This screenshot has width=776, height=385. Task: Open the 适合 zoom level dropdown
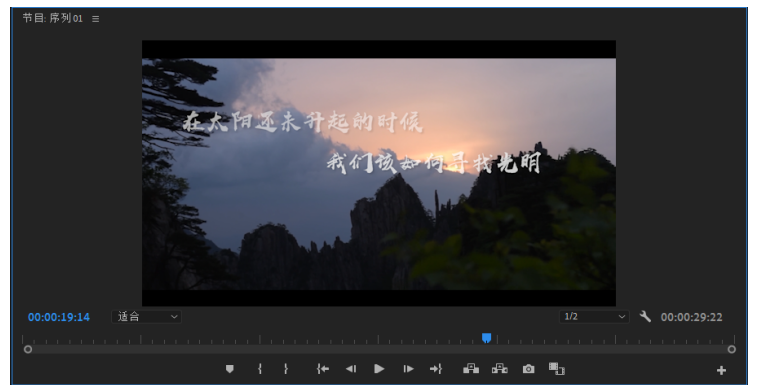(x=146, y=317)
